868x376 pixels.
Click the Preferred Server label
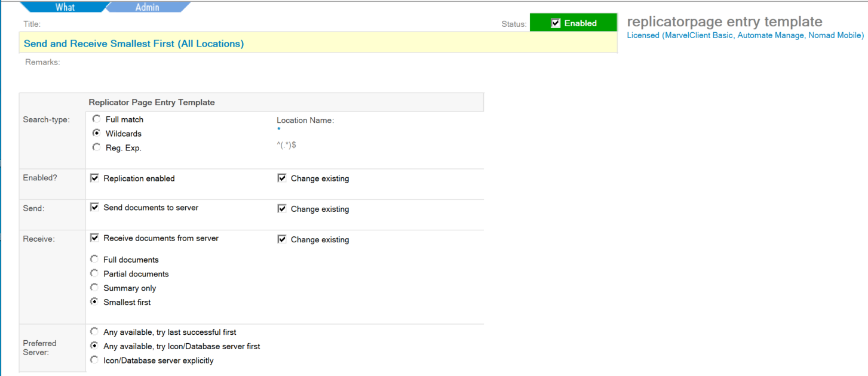tap(39, 348)
